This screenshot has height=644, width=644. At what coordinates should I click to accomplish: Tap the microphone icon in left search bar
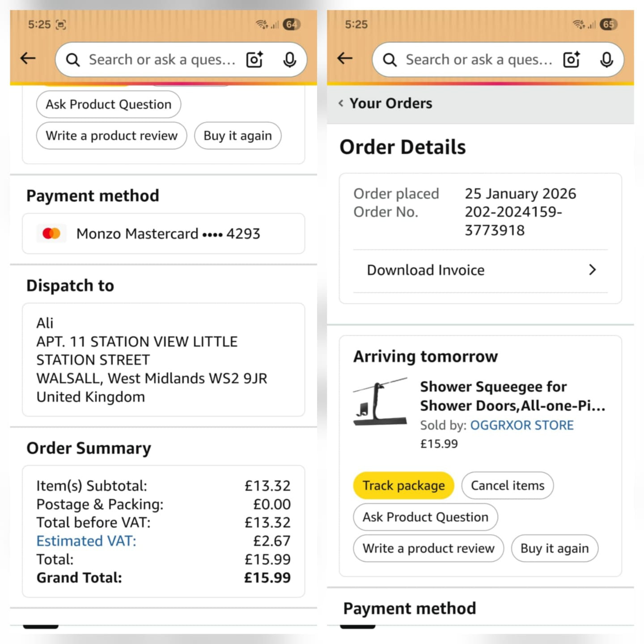click(290, 59)
